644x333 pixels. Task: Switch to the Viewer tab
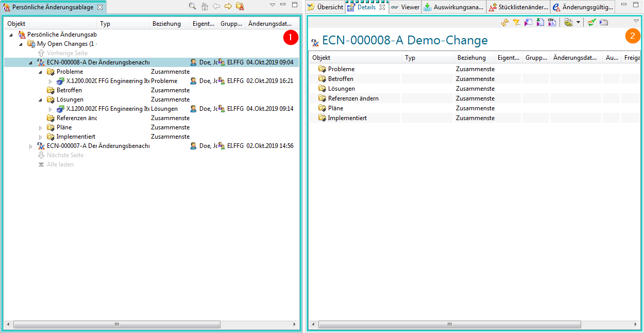pyautogui.click(x=405, y=7)
